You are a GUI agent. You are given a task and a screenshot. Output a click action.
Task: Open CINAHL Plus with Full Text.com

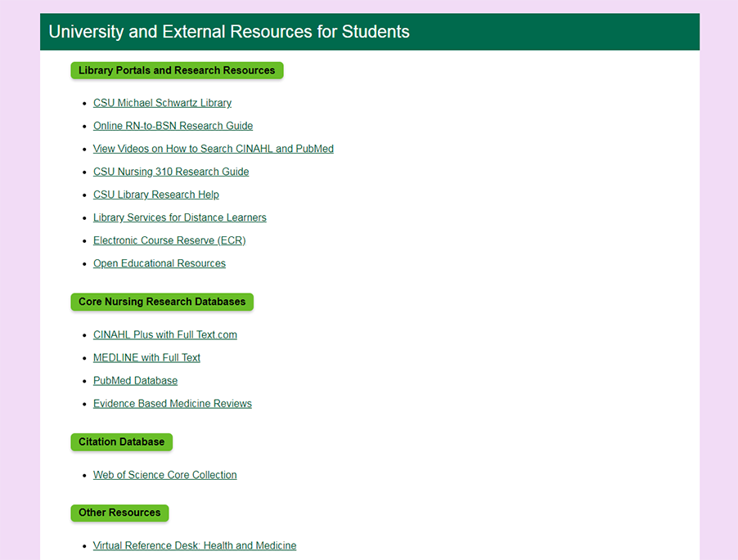pos(164,334)
